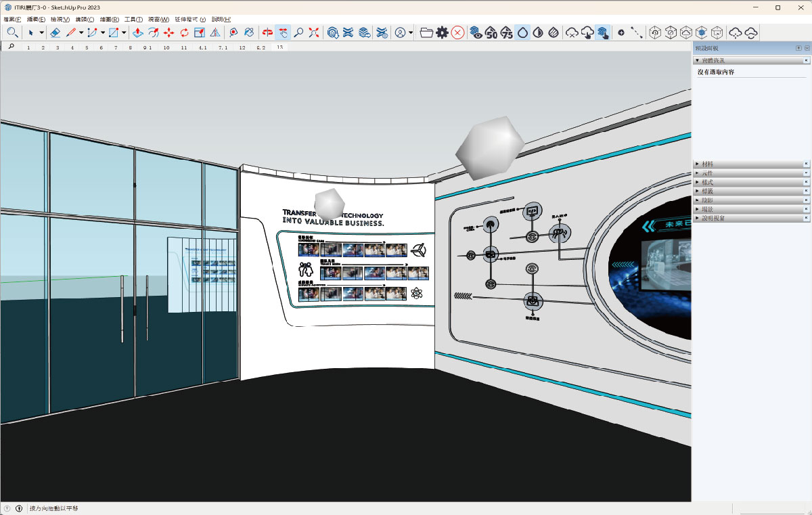
Task: Click the black gear settings icon
Action: [x=442, y=32]
